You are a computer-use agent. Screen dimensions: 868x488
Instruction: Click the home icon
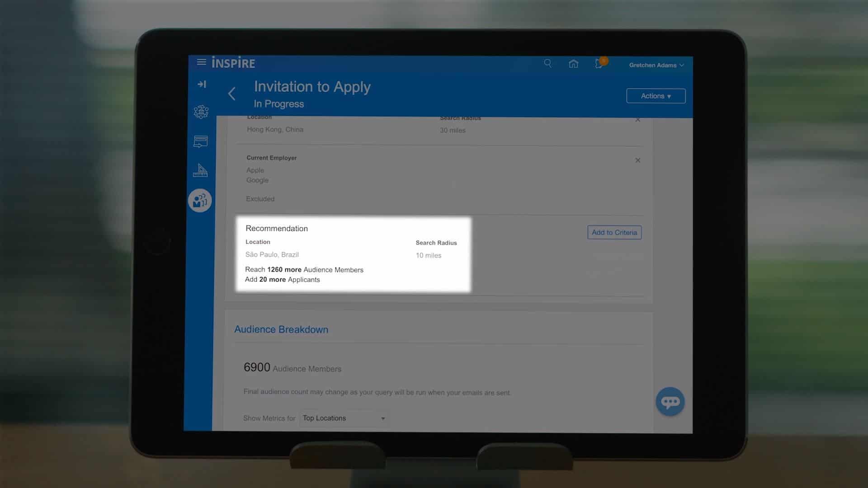click(573, 64)
